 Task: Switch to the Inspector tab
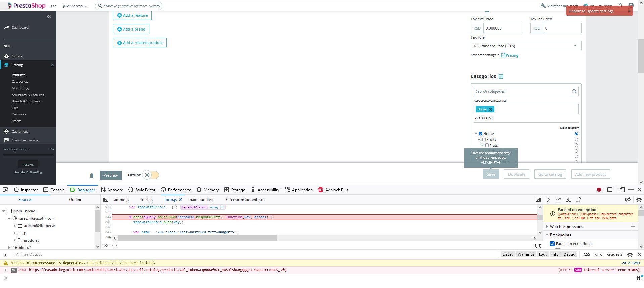click(26, 190)
